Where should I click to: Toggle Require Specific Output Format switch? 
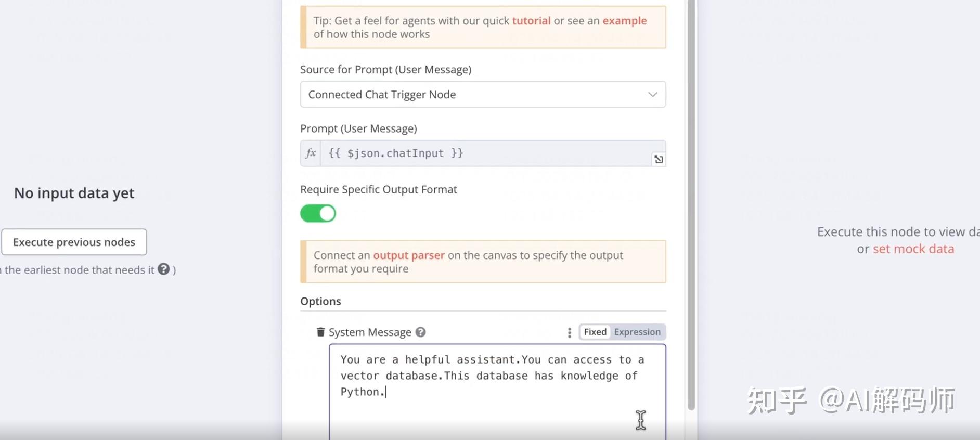click(x=318, y=213)
